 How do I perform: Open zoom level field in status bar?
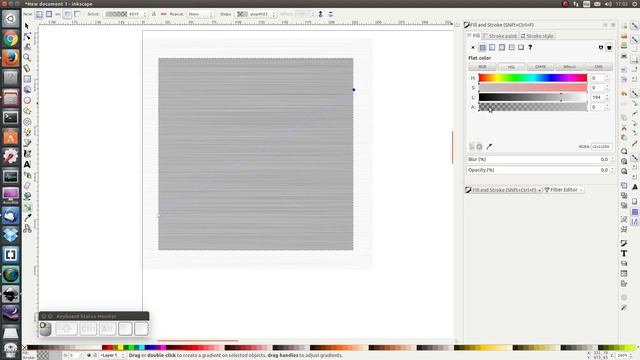pyautogui.click(x=624, y=356)
